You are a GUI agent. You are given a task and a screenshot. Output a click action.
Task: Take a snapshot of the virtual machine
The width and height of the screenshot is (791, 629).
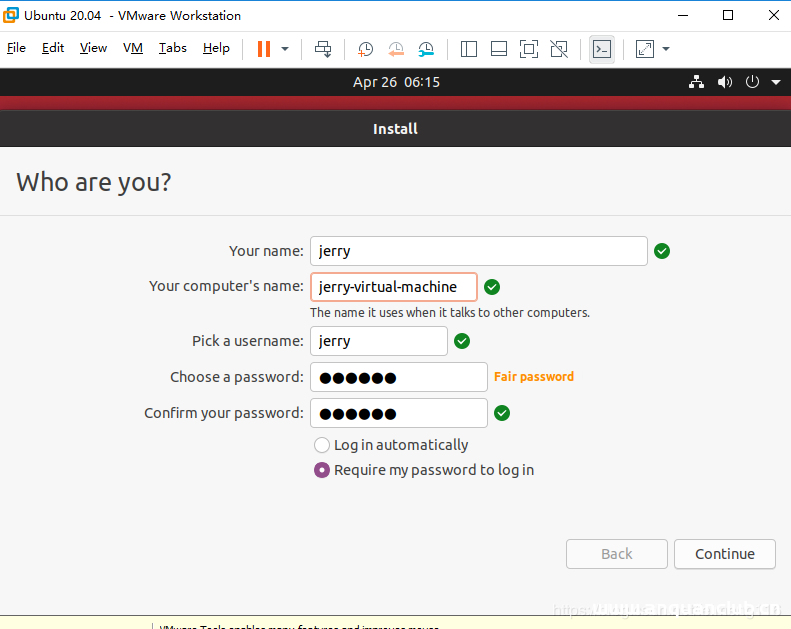pos(366,49)
